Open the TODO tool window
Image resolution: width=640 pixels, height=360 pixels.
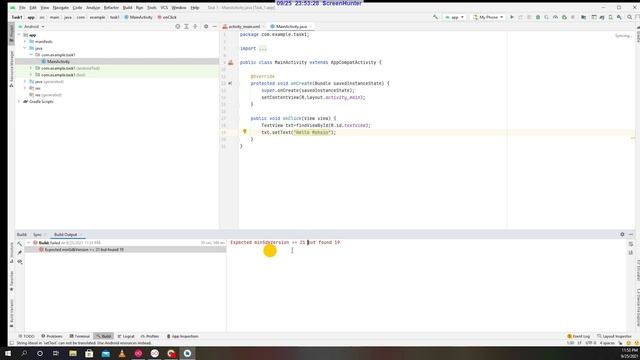point(27,336)
